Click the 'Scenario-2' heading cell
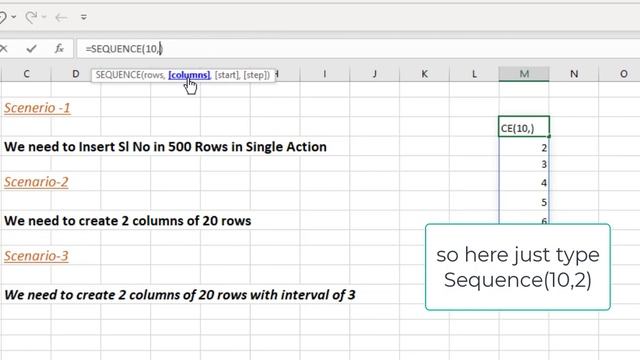 tap(36, 182)
